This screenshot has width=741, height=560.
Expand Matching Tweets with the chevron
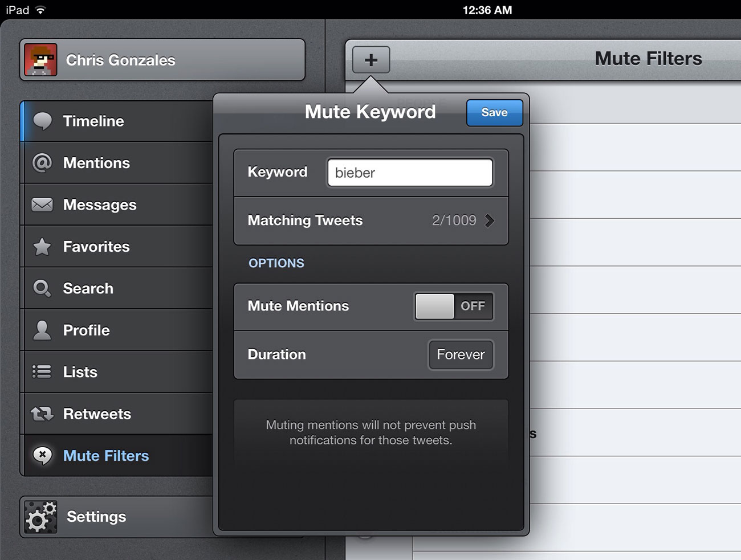point(489,220)
